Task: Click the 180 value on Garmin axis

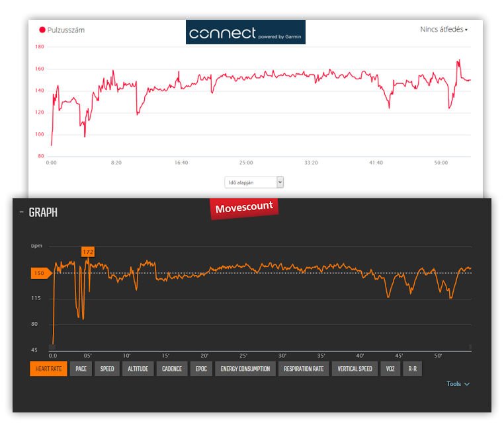Action: pos(40,46)
